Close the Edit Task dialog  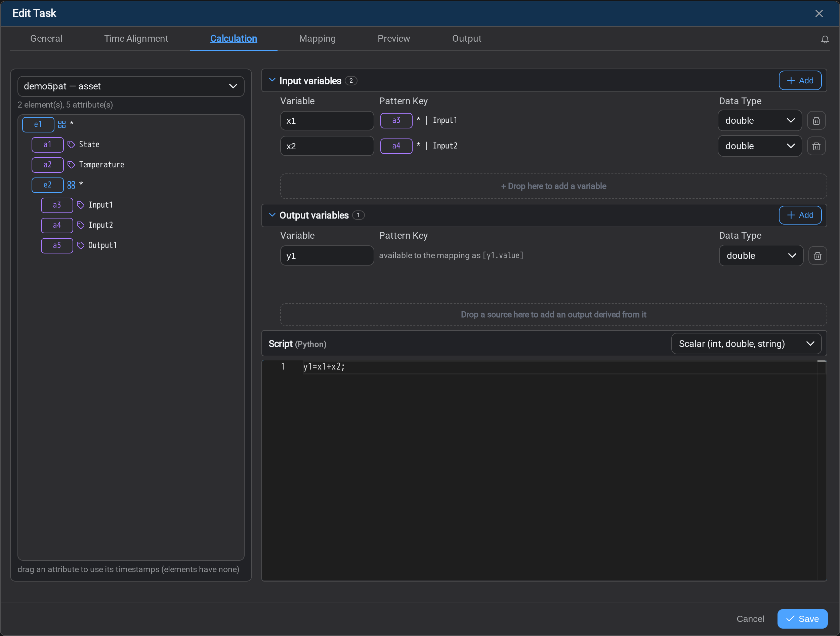click(819, 14)
